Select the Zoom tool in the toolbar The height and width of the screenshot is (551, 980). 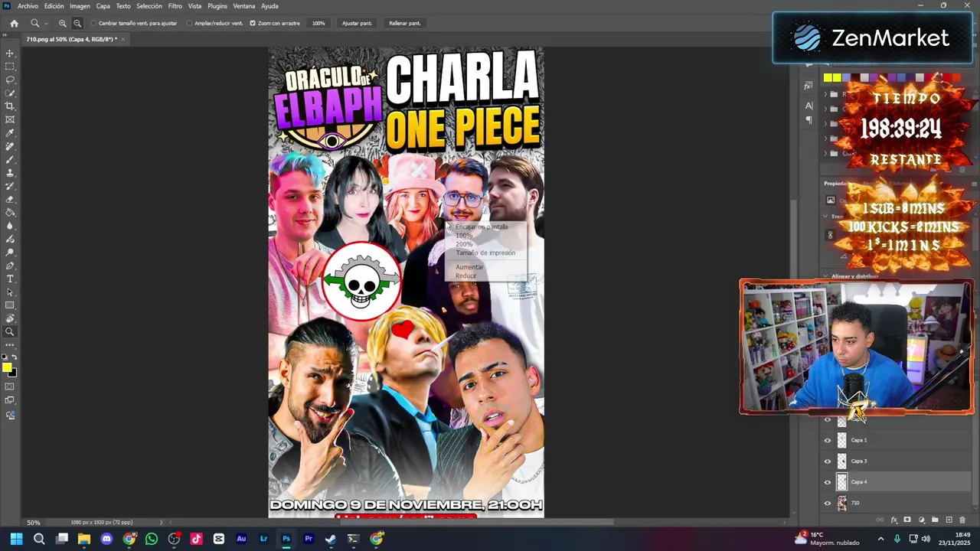tap(10, 332)
